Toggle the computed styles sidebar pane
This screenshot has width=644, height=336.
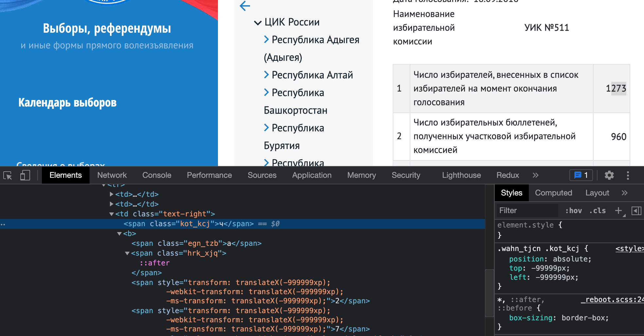(636, 210)
